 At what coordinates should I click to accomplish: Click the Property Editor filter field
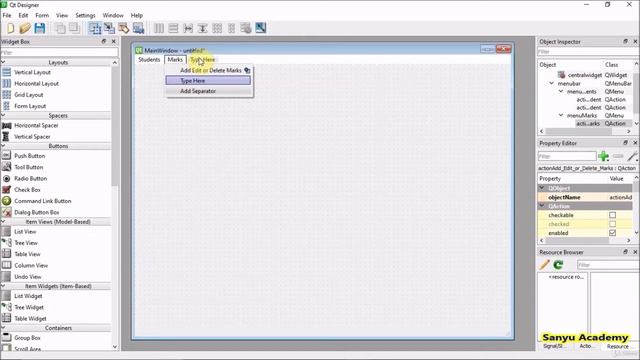567,156
